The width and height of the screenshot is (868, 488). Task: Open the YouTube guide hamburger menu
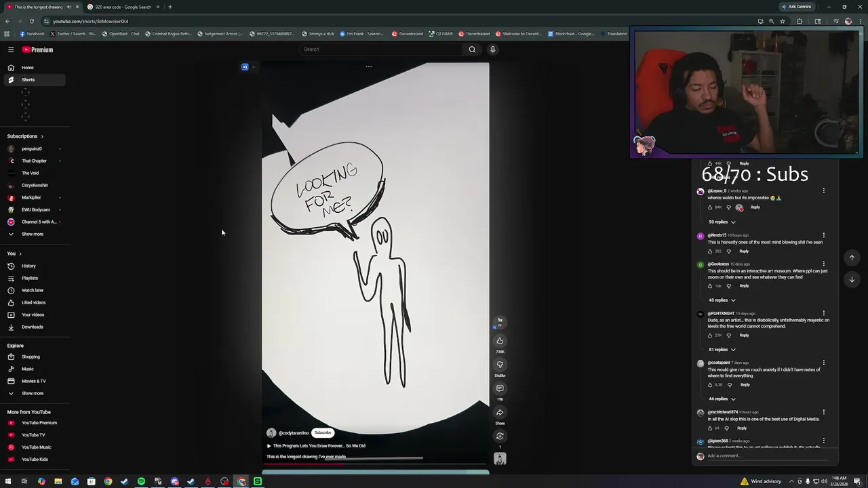11,49
